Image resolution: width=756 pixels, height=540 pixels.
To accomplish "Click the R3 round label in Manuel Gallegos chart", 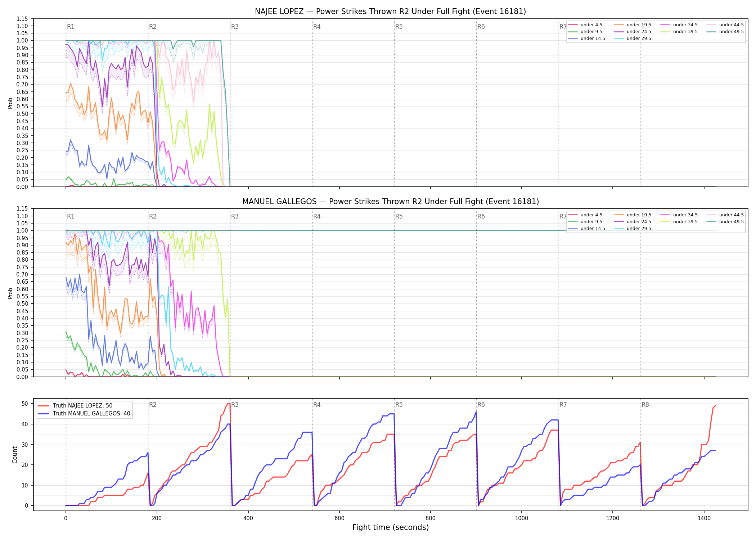I will tap(235, 216).
